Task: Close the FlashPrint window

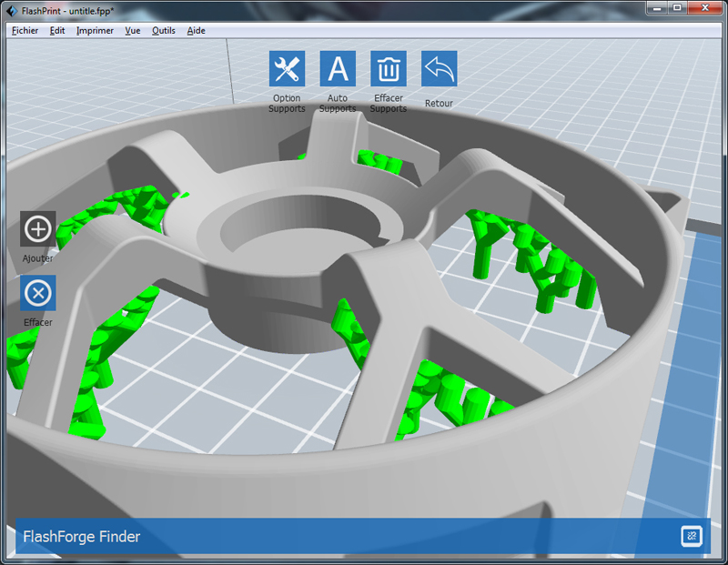Action: [704, 8]
